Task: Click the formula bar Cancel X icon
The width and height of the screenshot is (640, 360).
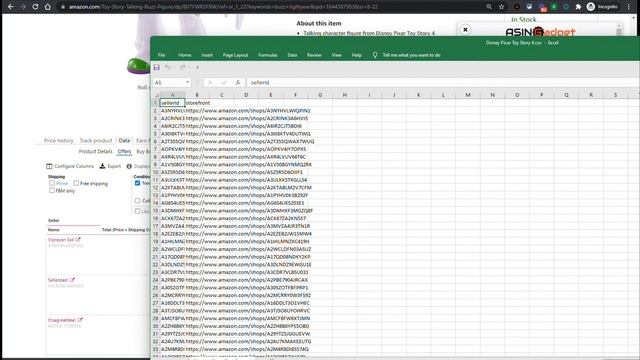Action: [210, 82]
